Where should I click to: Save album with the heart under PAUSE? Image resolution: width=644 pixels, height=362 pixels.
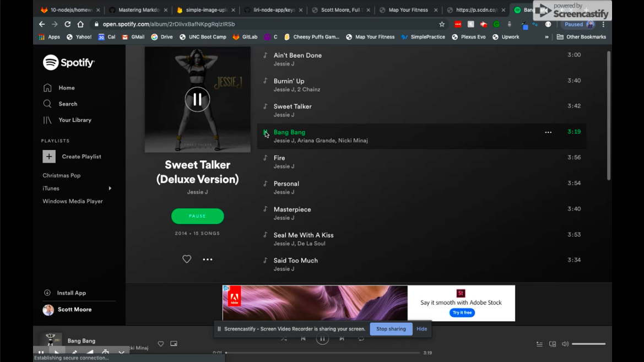187,259
